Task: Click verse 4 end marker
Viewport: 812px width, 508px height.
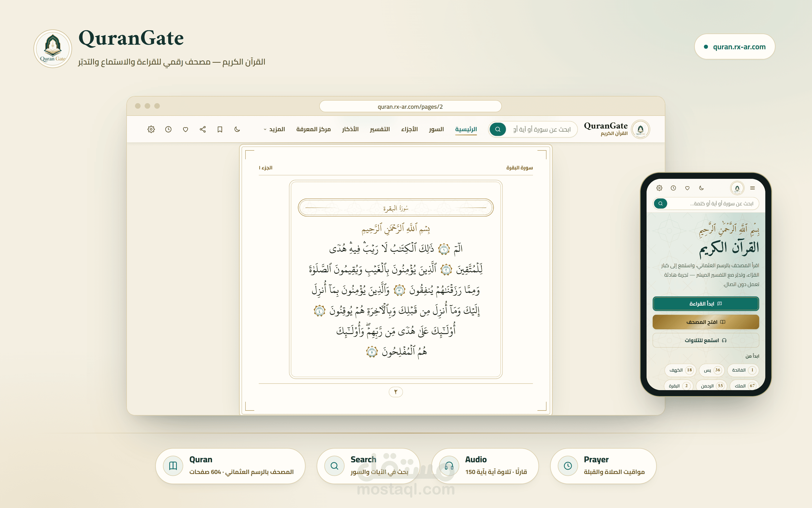Action: (319, 311)
